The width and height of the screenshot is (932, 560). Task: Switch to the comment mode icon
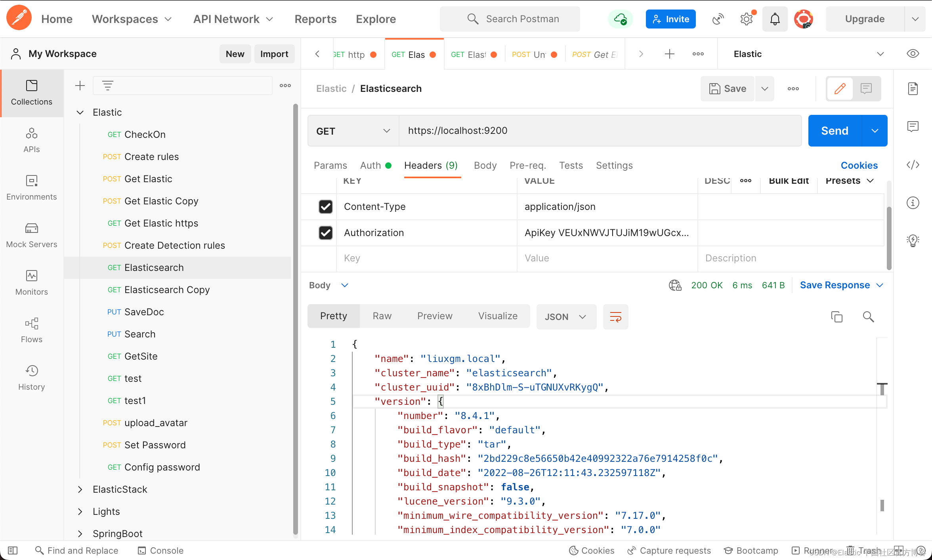866,89
